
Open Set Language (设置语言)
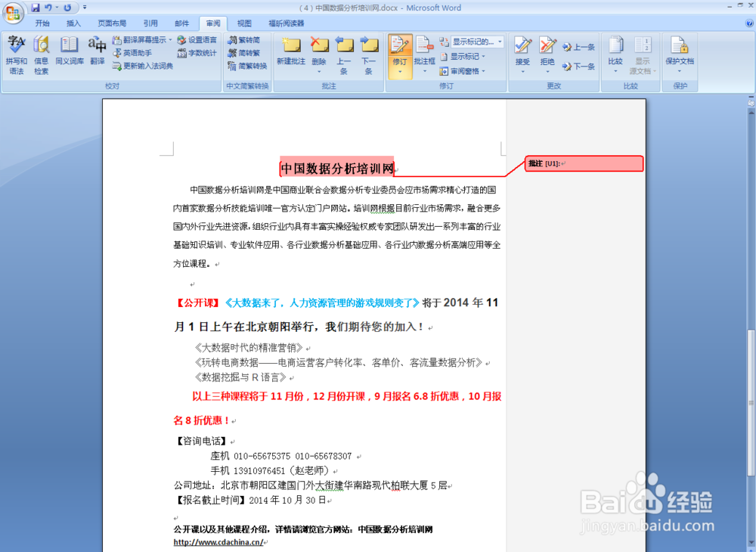click(197, 39)
